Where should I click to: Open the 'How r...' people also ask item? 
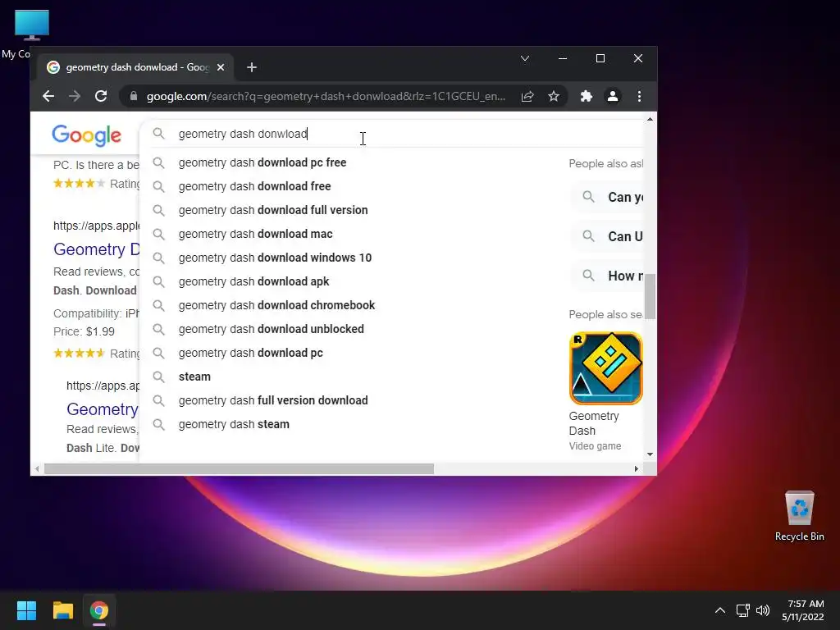tap(608, 276)
